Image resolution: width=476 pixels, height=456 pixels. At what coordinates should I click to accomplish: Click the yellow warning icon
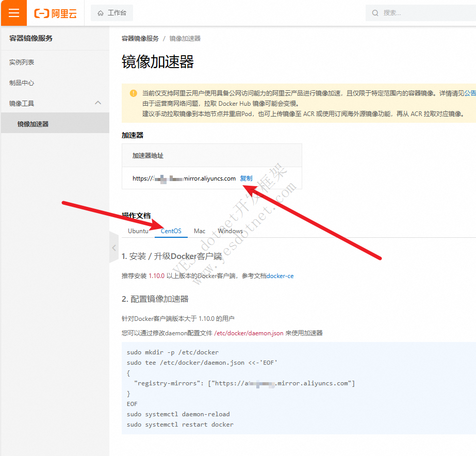[x=133, y=93]
